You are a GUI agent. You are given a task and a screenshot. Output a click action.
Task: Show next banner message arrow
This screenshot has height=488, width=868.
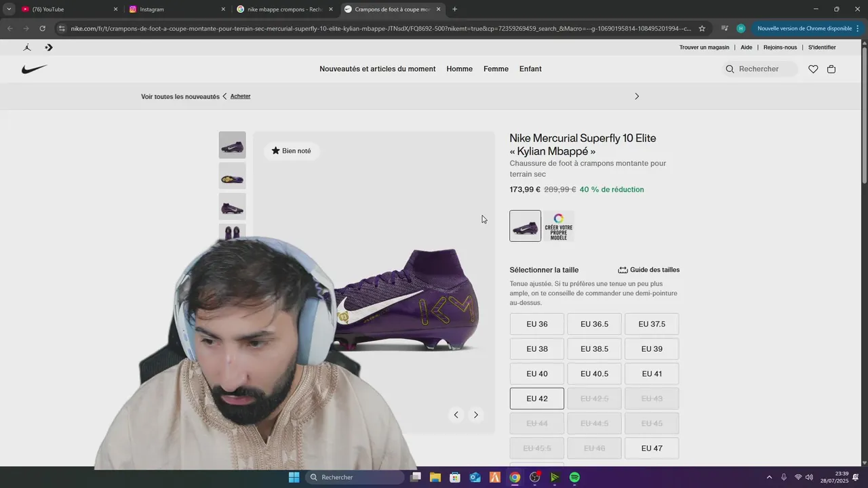click(x=637, y=96)
